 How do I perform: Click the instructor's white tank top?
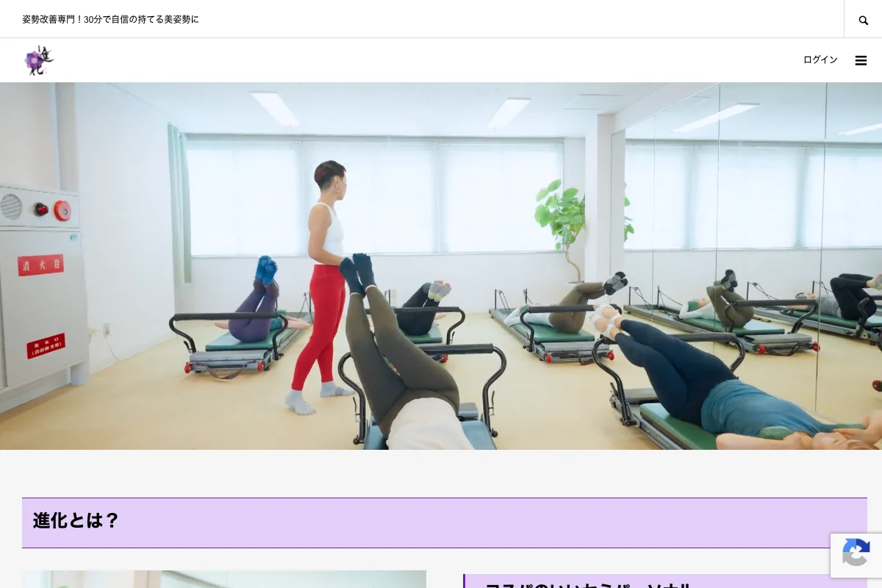[329, 229]
